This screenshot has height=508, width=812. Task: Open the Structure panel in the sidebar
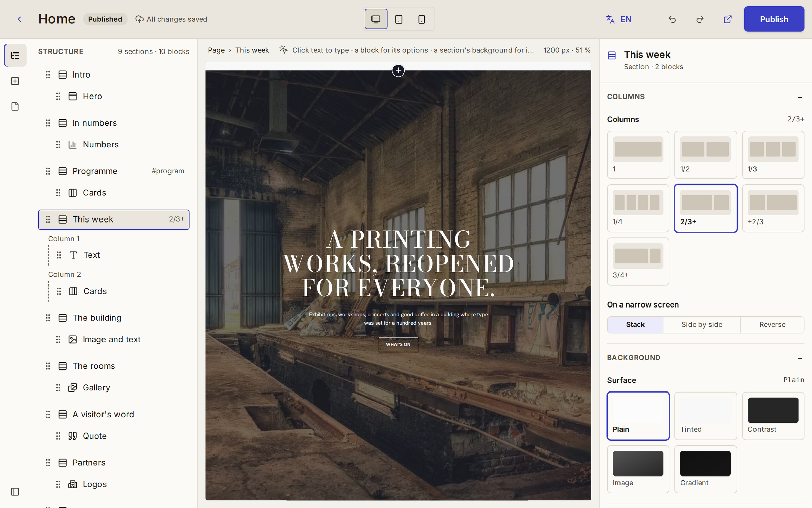coord(15,55)
